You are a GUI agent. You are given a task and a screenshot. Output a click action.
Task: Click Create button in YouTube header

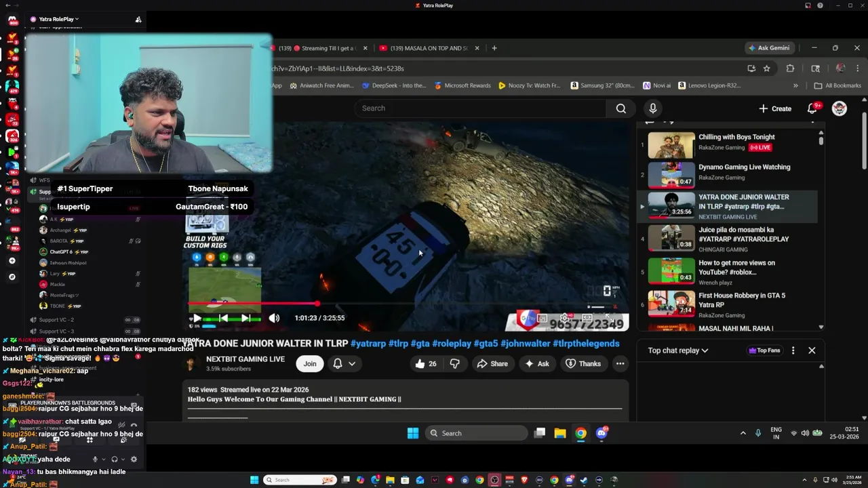(775, 108)
